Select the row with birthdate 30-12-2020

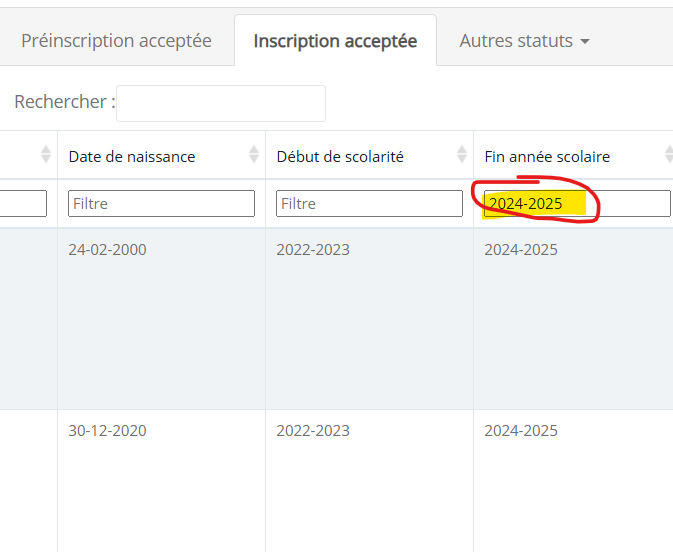pos(336,481)
